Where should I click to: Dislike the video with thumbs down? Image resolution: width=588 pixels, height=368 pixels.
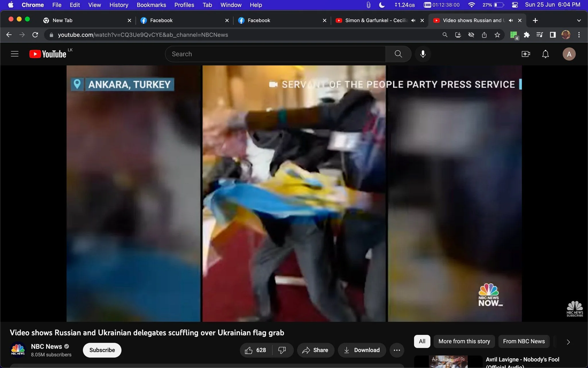click(x=282, y=350)
